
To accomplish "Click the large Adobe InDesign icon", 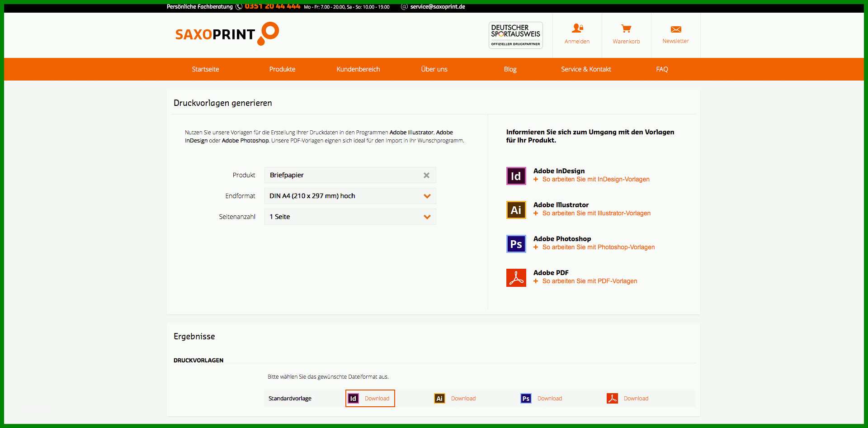I will (x=516, y=176).
